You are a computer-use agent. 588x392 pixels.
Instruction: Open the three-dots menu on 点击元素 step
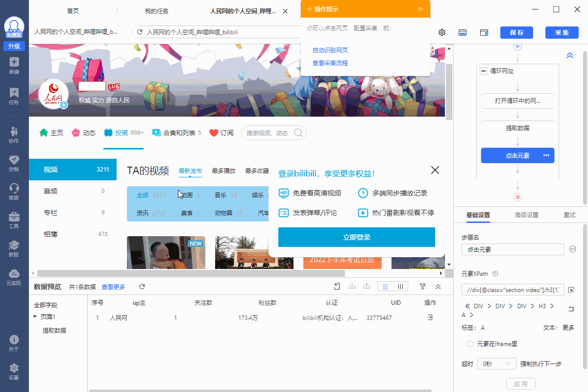(546, 155)
